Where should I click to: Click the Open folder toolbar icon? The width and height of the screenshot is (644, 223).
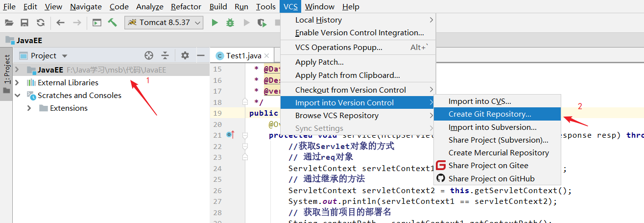pyautogui.click(x=9, y=23)
